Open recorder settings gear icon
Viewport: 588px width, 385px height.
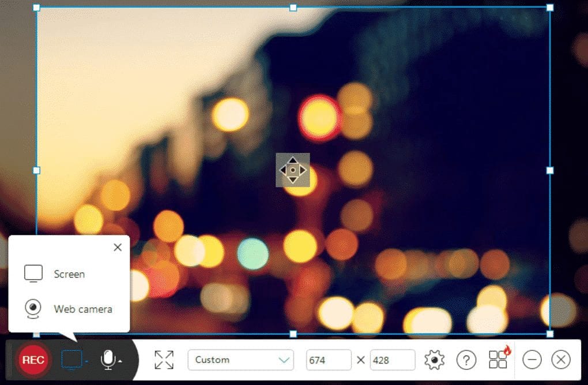pyautogui.click(x=434, y=360)
